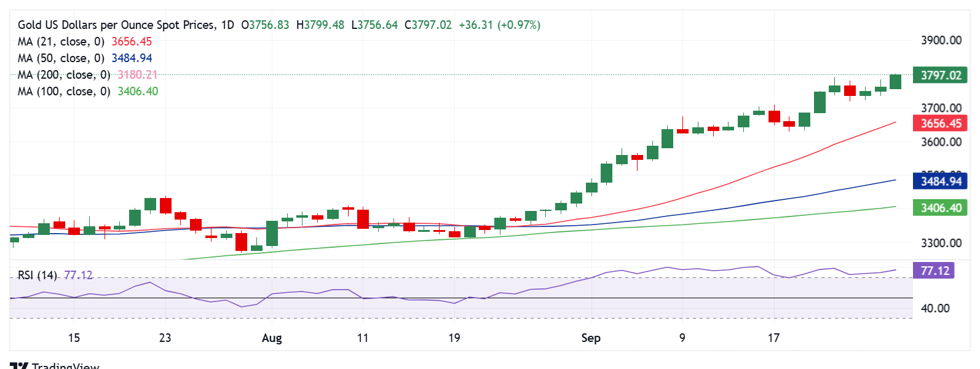
Task: Click the green 3797.02 current price tag
Action: click(940, 76)
